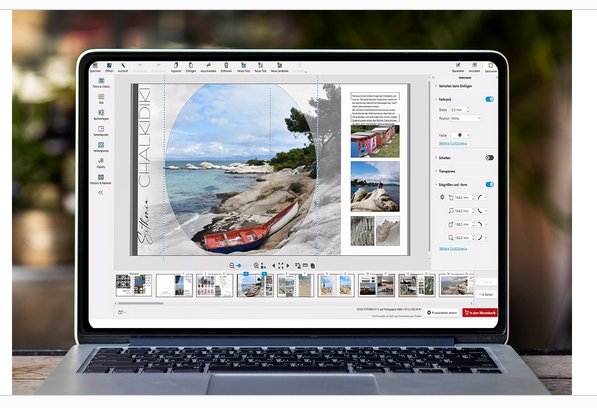Turn off the Farbrand switch

coord(490,99)
